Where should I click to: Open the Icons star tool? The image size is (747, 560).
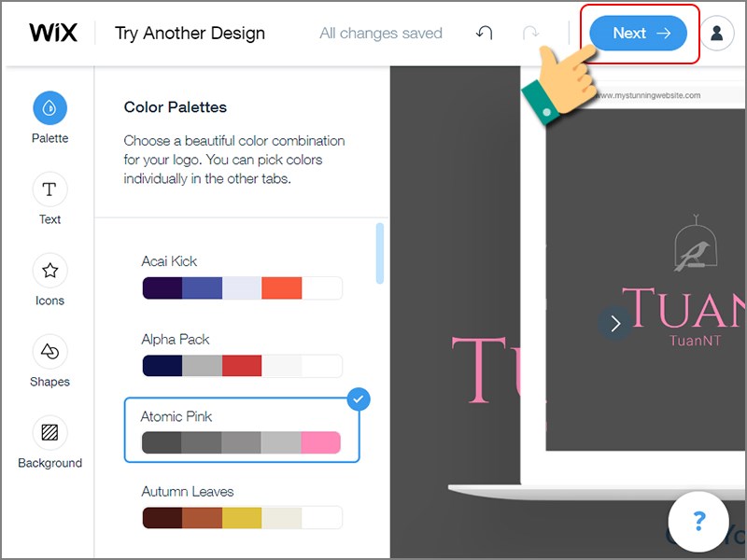[x=49, y=271]
